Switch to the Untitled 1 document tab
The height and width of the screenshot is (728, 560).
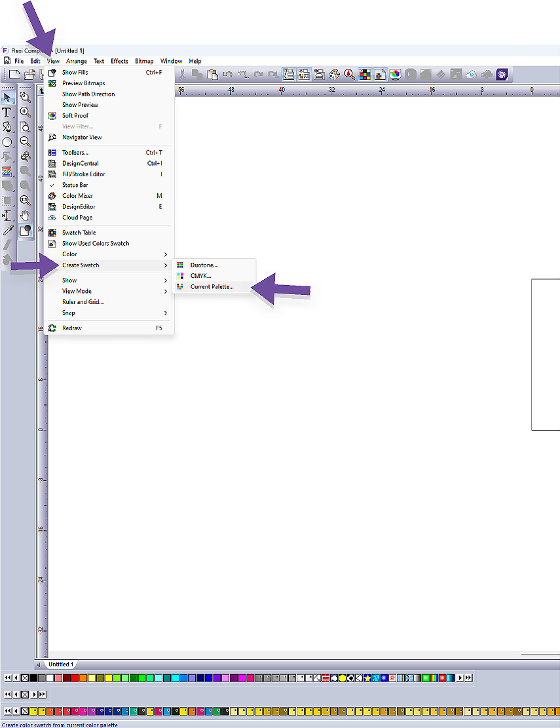click(61, 664)
